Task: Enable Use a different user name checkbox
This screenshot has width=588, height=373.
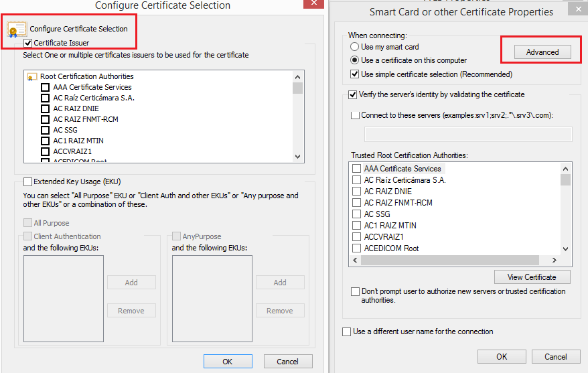Action: pos(346,331)
